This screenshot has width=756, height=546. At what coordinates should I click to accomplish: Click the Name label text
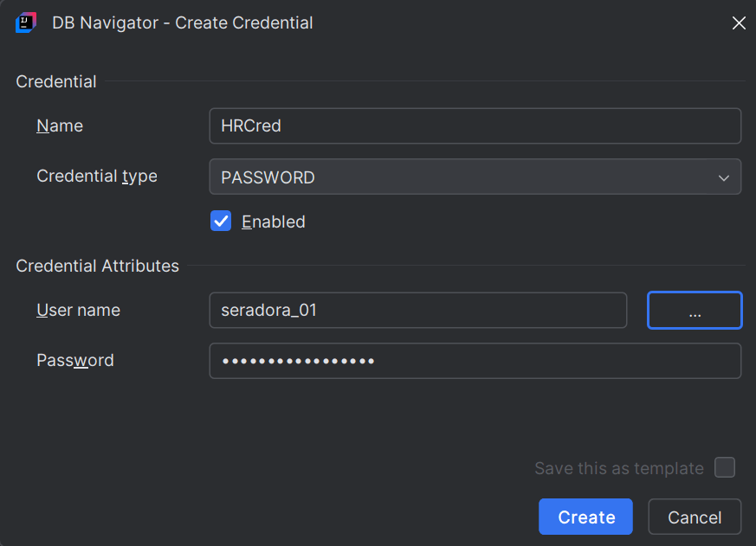60,125
